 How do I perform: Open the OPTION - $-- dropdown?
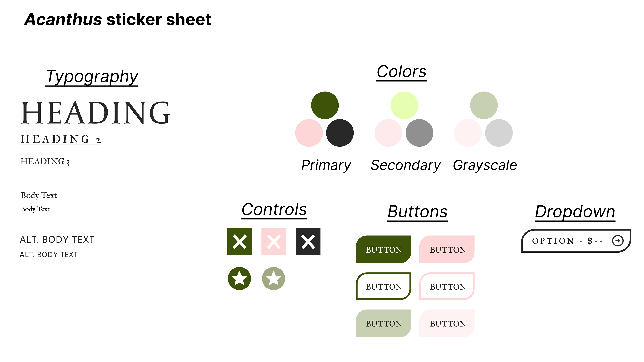(576, 241)
